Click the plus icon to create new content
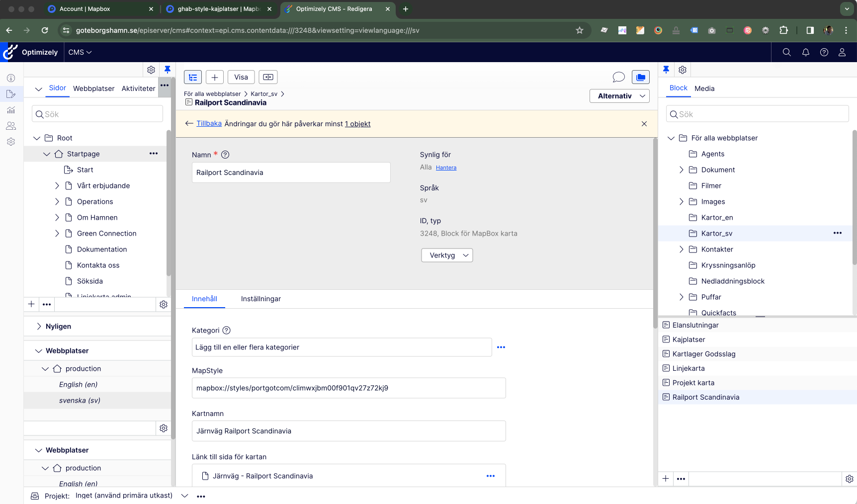 tap(215, 77)
